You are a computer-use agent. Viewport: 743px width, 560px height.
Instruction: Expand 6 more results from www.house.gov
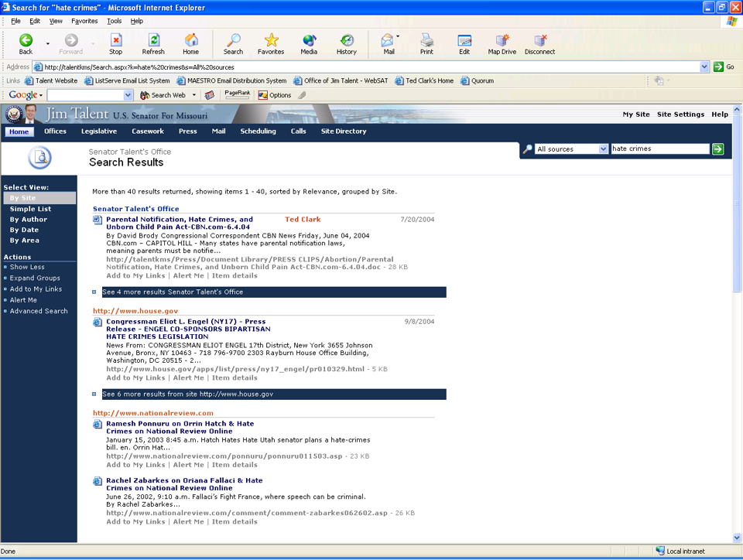[94, 394]
